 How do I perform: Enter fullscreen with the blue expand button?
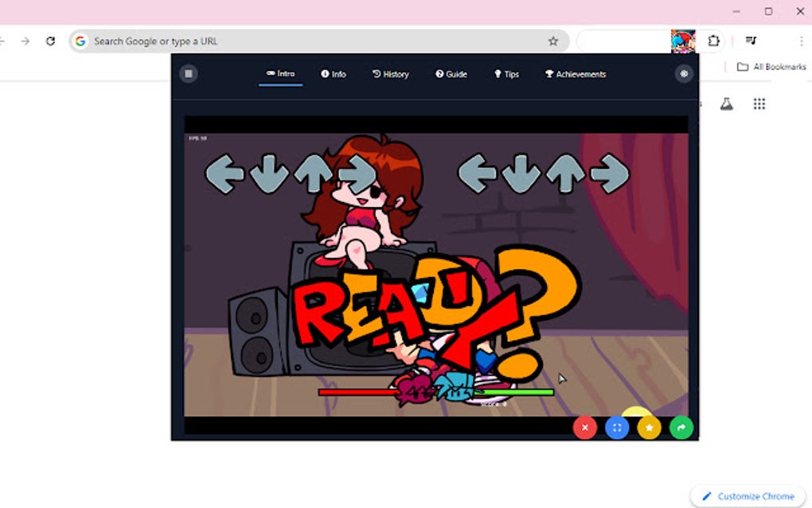tap(616, 428)
